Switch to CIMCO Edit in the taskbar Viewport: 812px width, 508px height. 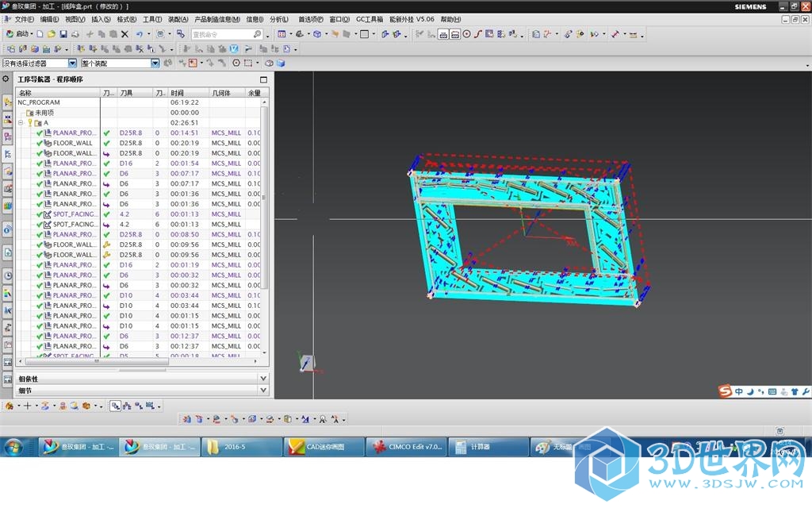[x=406, y=447]
